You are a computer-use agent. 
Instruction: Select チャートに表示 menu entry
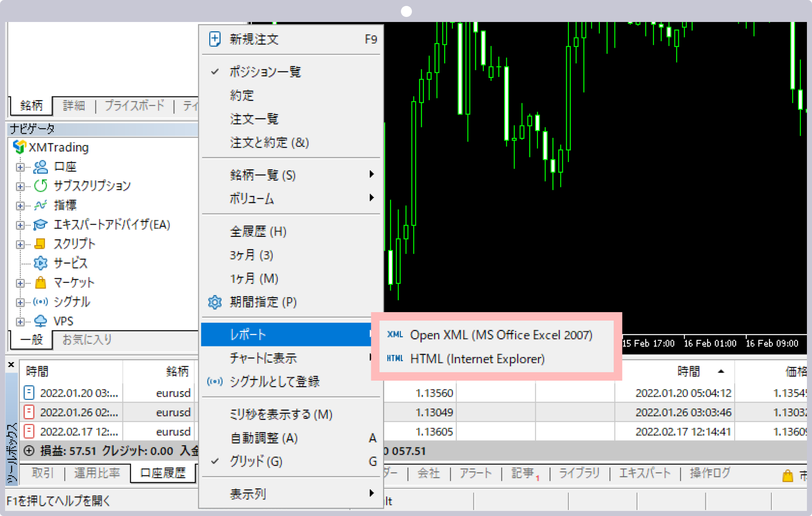286,358
